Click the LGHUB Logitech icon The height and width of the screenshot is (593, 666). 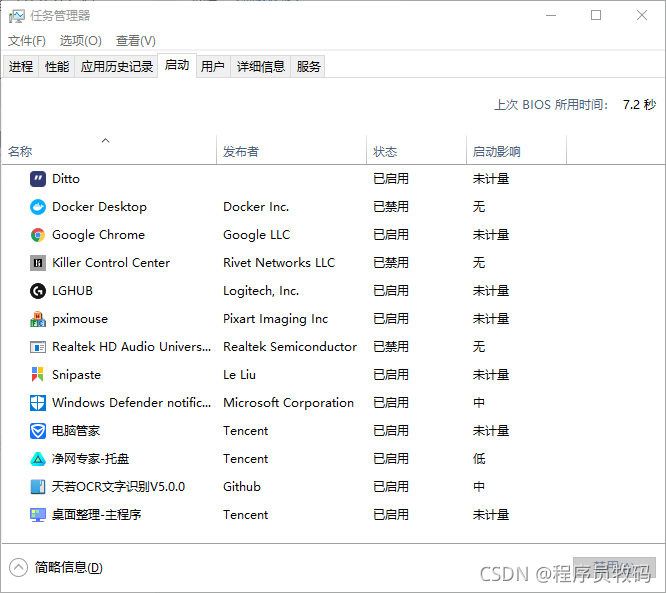38,291
